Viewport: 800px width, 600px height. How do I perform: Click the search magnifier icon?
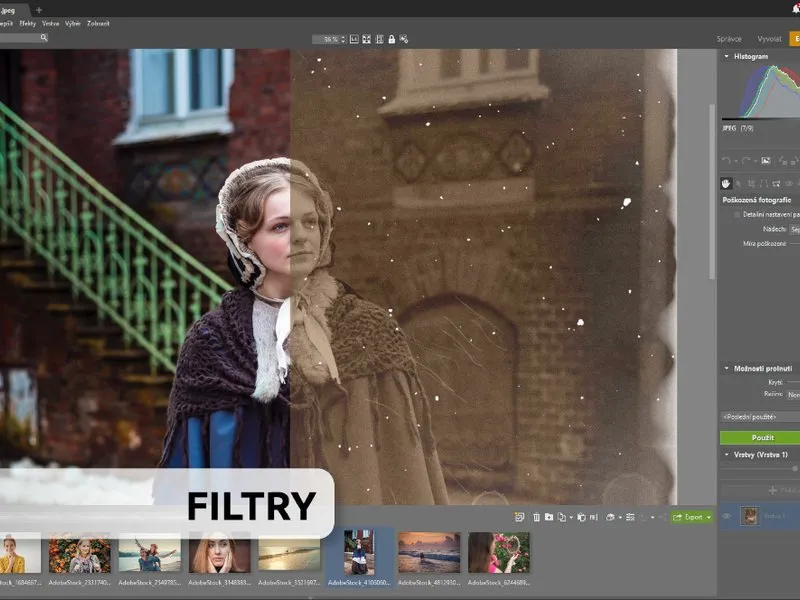[44, 37]
